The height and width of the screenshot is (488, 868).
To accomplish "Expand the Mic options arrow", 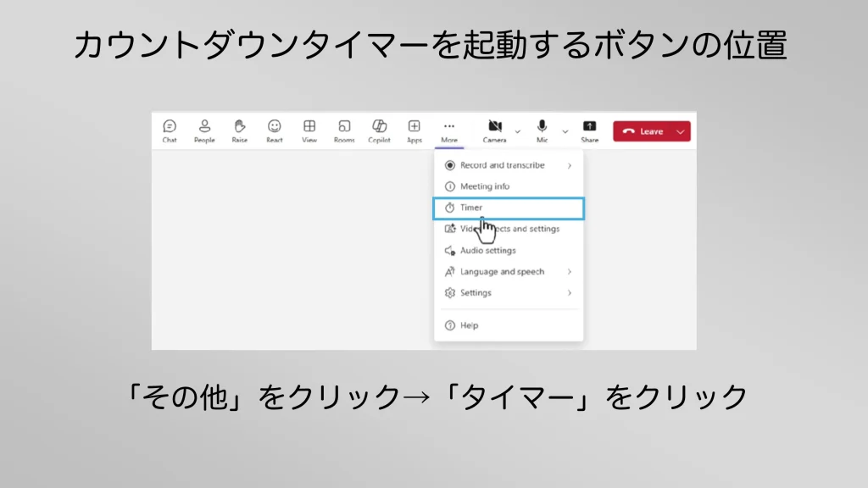I will pos(565,132).
